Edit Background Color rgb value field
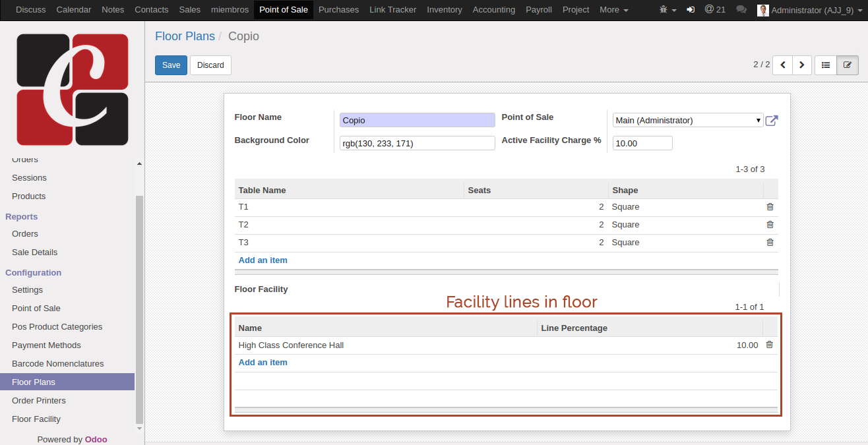Viewport: 868px width, 445px height. [x=417, y=143]
